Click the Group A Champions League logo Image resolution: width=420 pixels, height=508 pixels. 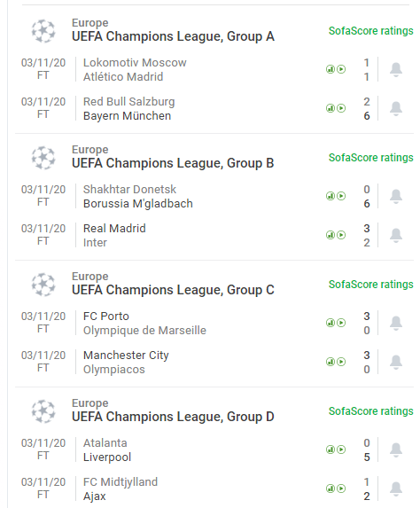pyautogui.click(x=43, y=31)
